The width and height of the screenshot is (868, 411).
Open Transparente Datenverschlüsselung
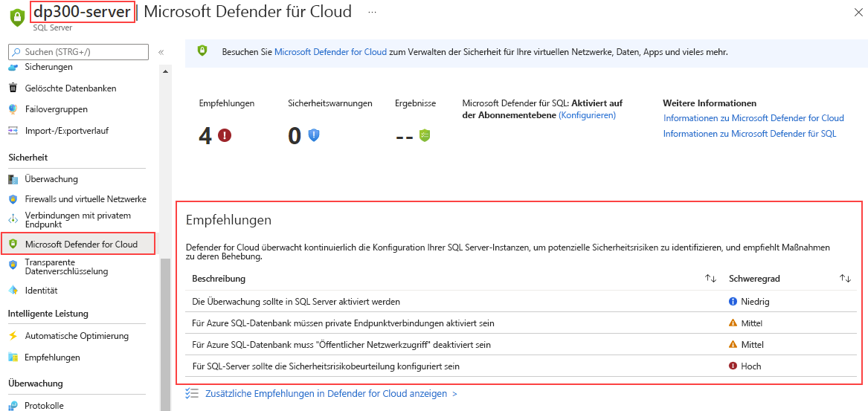tap(66, 267)
